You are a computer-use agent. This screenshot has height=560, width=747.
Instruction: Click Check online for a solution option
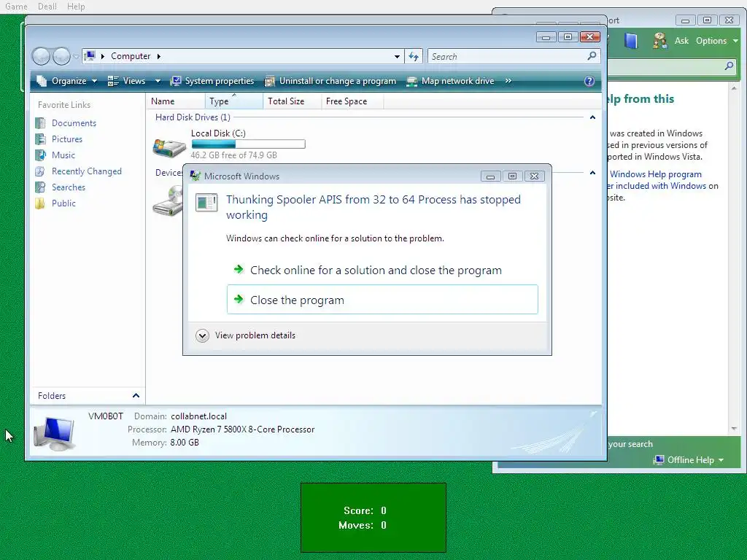(376, 271)
